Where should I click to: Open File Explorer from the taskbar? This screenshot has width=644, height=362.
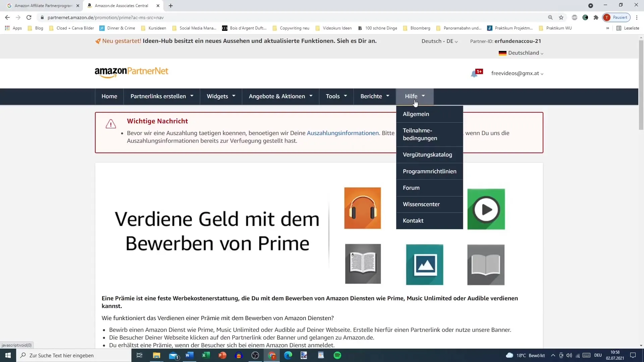(157, 355)
